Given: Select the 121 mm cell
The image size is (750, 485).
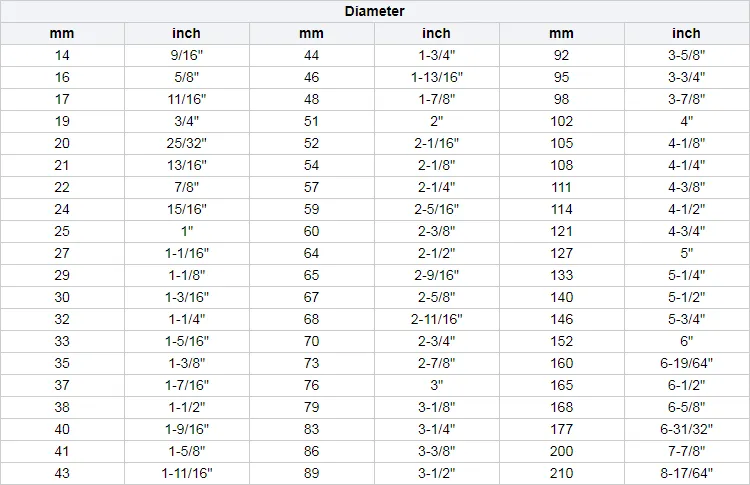Looking at the screenshot, I should [562, 231].
